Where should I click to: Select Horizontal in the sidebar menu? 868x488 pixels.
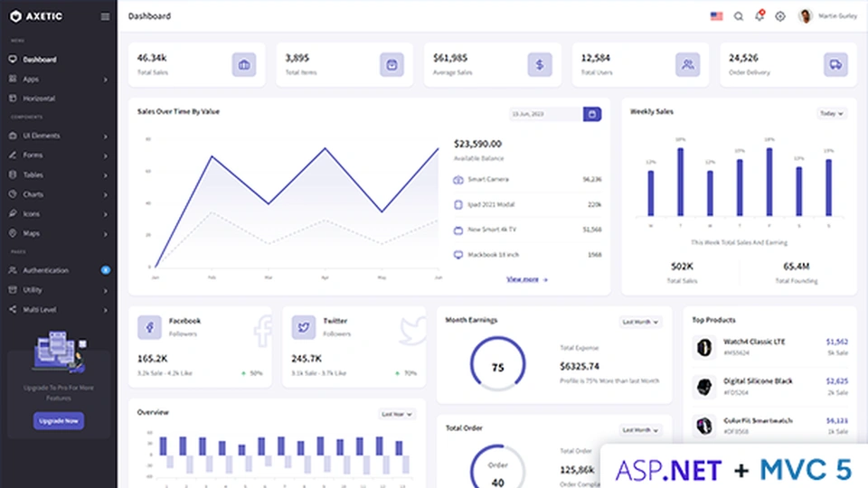pos(39,98)
